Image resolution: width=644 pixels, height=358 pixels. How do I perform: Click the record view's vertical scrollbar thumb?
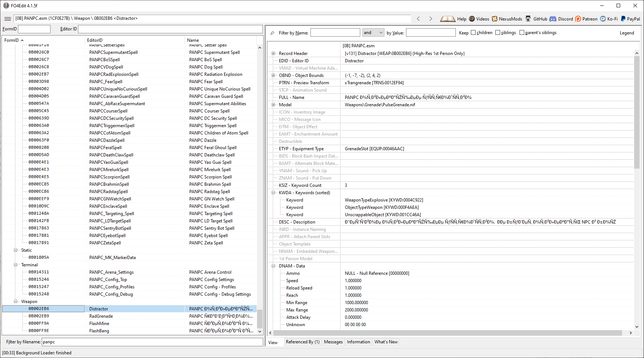coord(637,112)
